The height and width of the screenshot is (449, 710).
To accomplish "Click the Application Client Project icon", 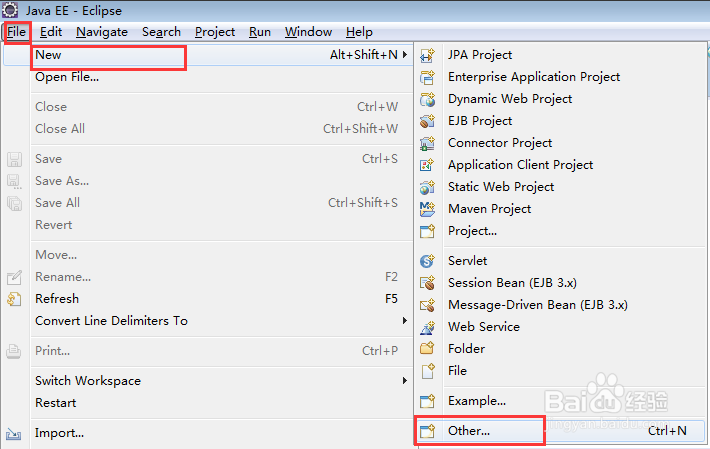I will tap(427, 165).
